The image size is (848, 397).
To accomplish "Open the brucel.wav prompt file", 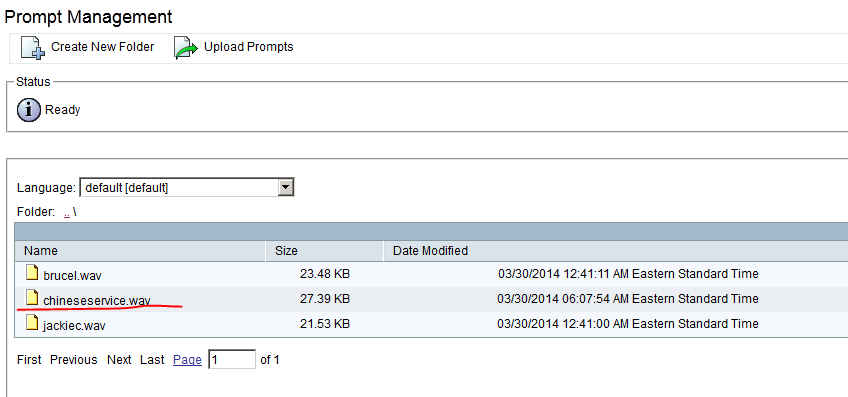I will click(x=72, y=275).
